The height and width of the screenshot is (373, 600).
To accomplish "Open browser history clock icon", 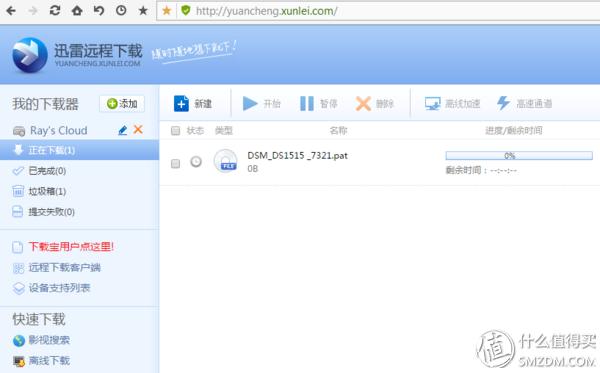I will click(121, 11).
